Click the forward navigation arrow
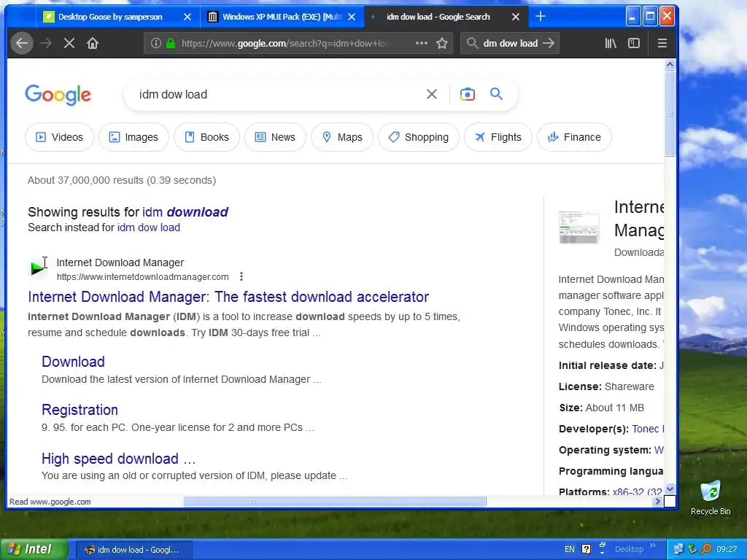The height and width of the screenshot is (560, 747). point(46,43)
